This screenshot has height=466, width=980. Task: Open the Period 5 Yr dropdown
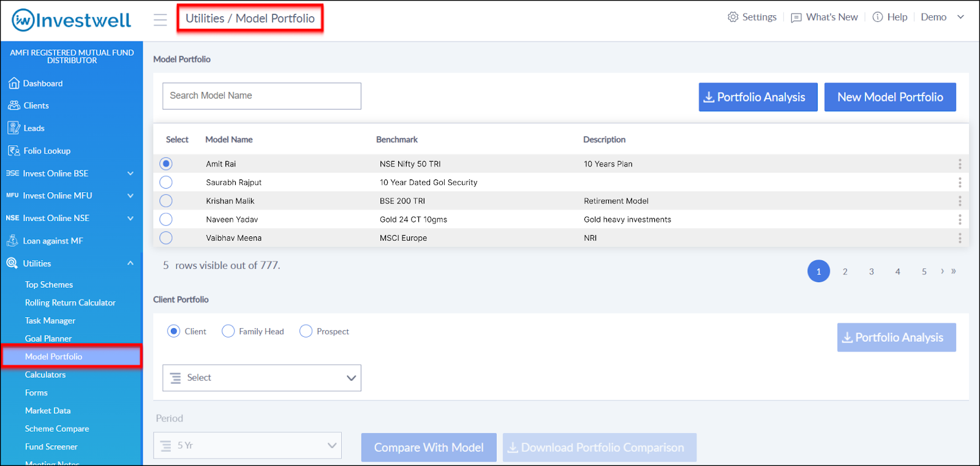[x=247, y=446]
